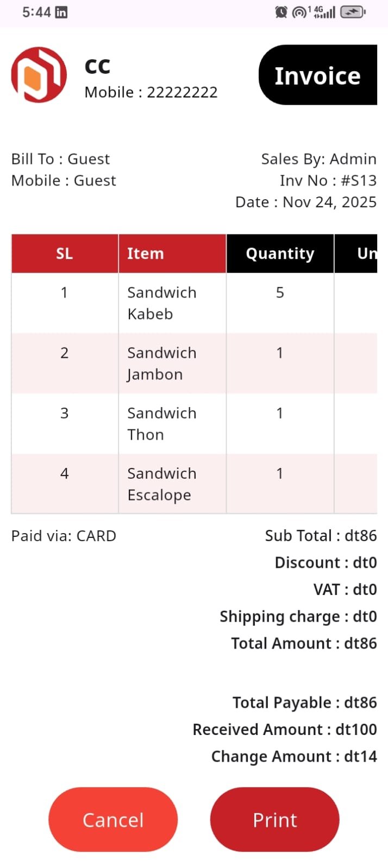The image size is (388, 868).
Task: Tap the black Invoice label
Action: (318, 75)
